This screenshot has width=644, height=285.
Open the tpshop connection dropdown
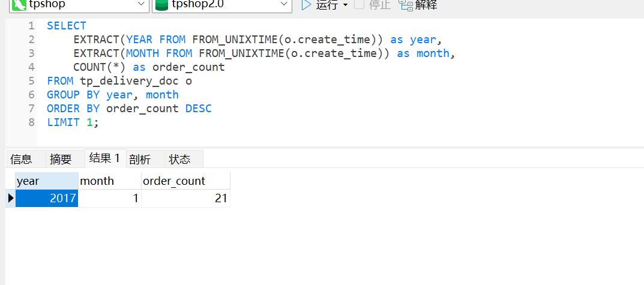coord(79,5)
